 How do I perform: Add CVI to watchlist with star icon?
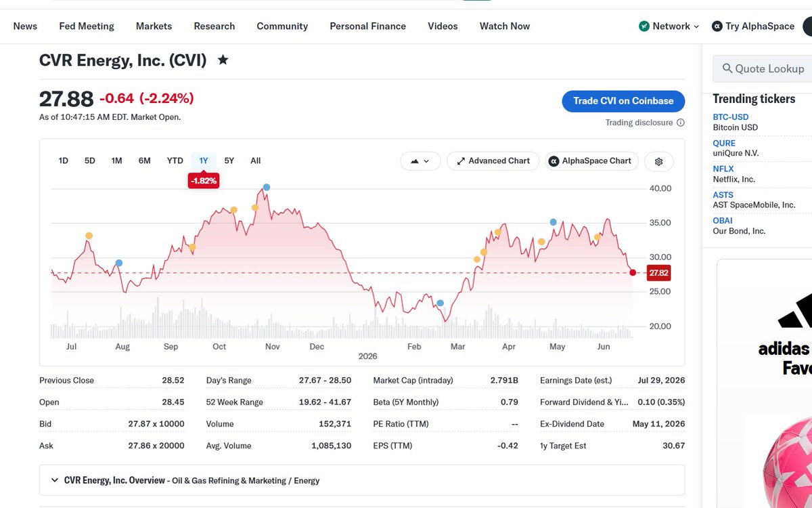[x=223, y=60]
